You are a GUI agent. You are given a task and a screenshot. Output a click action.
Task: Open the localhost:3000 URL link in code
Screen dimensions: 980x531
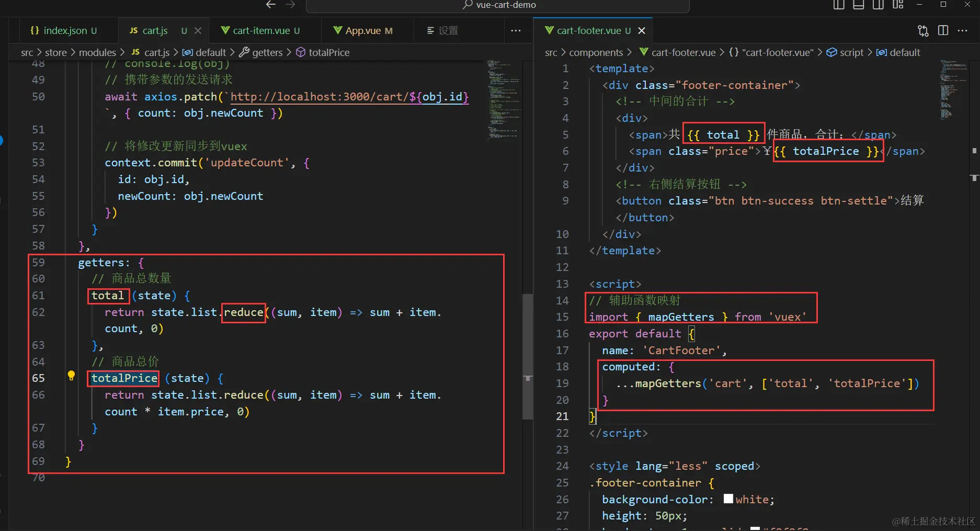coord(349,97)
